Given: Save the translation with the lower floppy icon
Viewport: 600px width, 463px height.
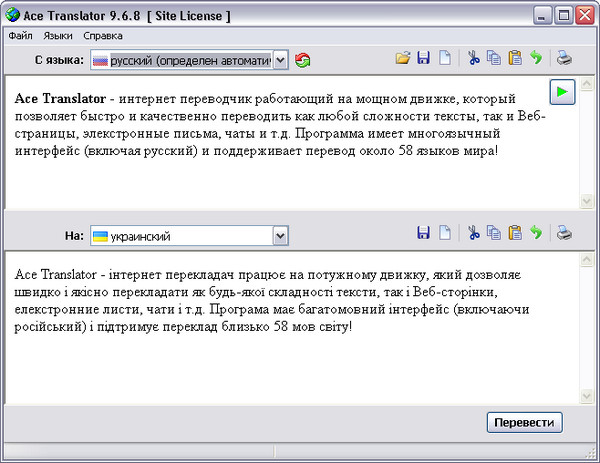Looking at the screenshot, I should click(x=423, y=234).
